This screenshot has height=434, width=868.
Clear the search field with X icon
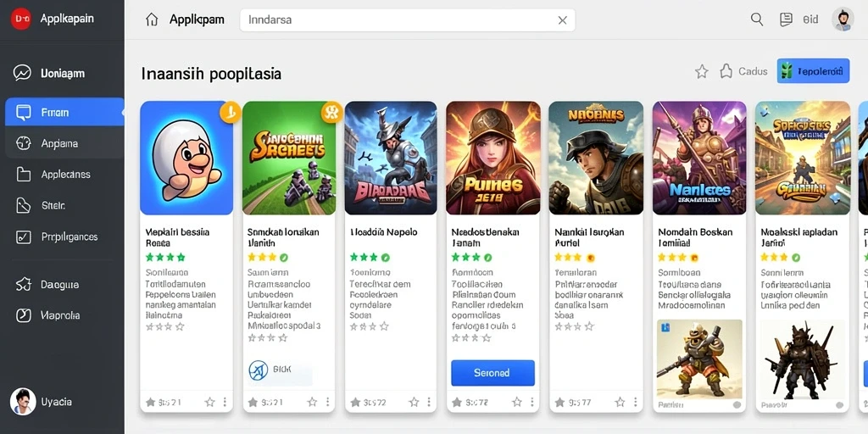coord(563,20)
